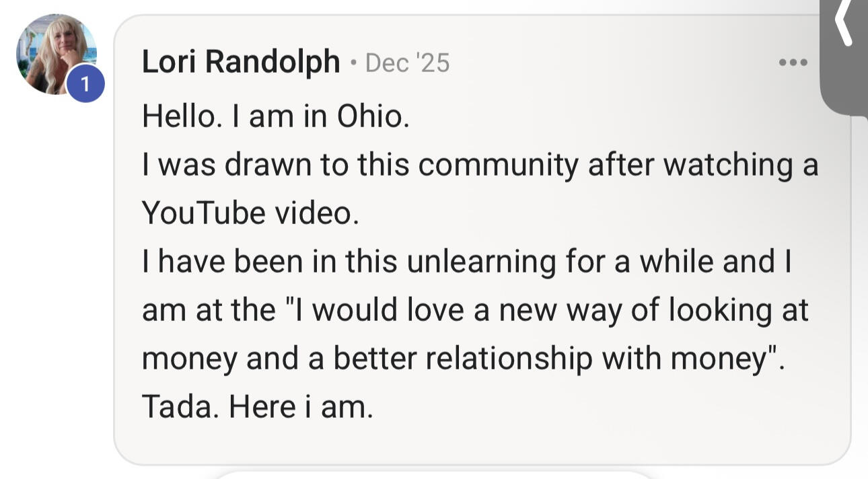868x479 pixels.
Task: Click the line starting "money and a better"
Action: tap(464, 359)
